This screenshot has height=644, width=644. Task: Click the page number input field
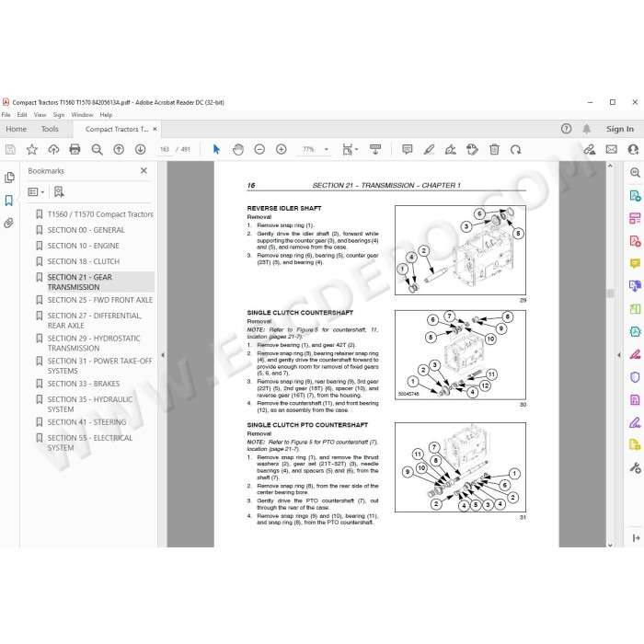(x=165, y=149)
